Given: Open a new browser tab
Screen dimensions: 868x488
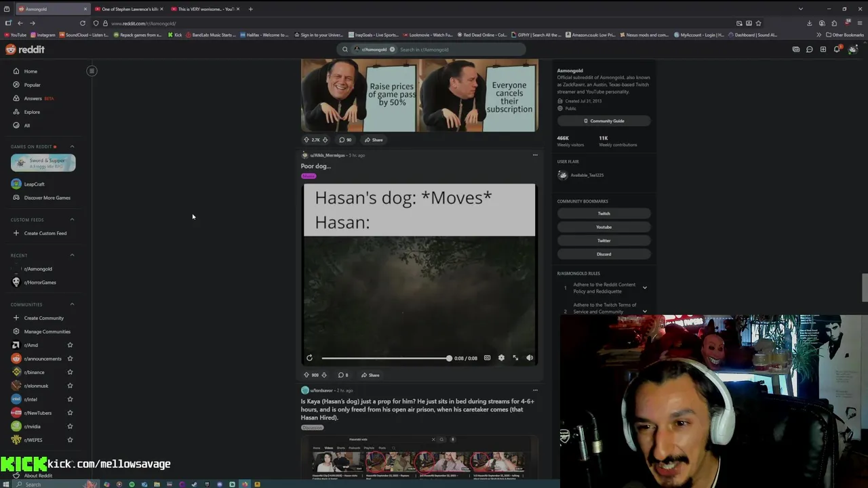Looking at the screenshot, I should (x=250, y=9).
